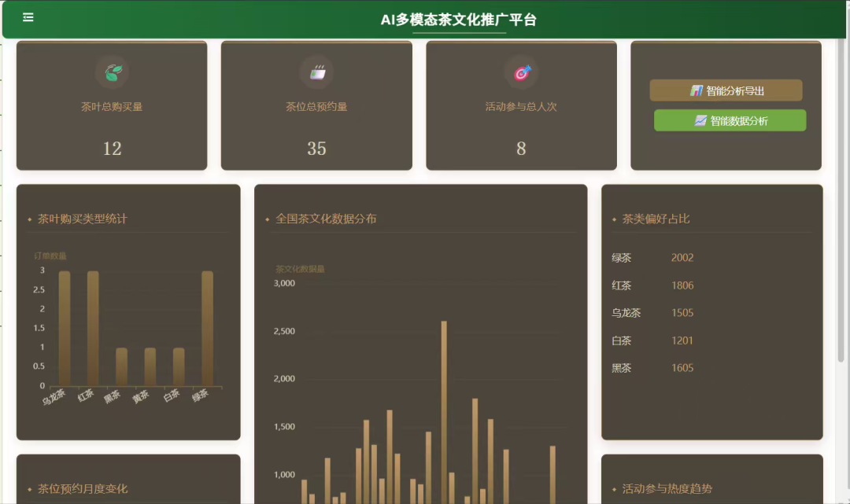Click the 黑茶 1605 preference entry
The width and height of the screenshot is (850, 504).
coord(653,368)
